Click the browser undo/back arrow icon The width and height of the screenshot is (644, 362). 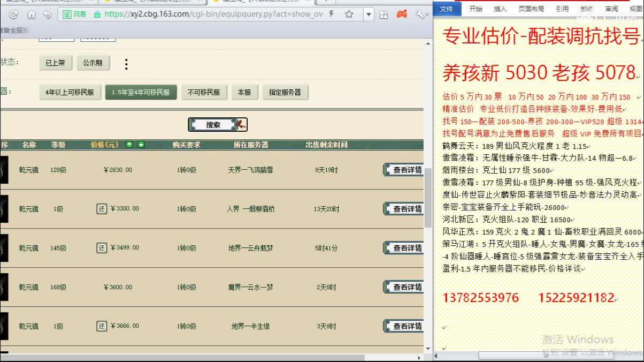pyautogui.click(x=48, y=14)
